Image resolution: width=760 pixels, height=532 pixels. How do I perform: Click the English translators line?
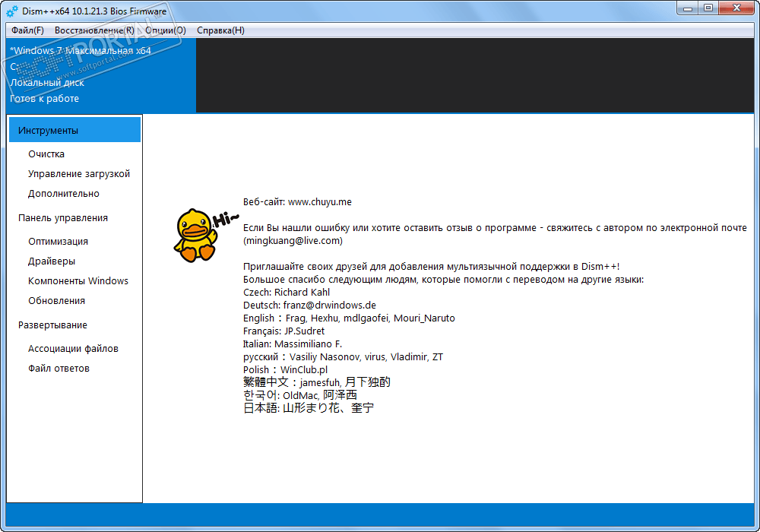point(349,318)
